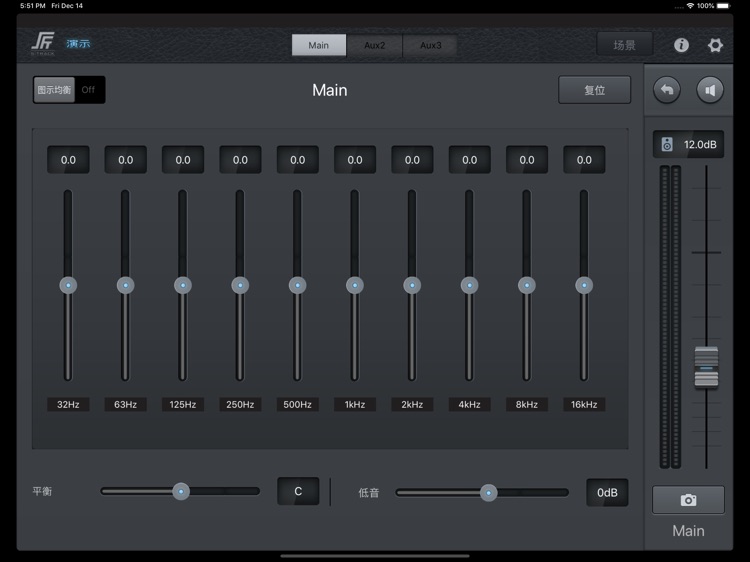Click the S-Track logo
The width and height of the screenshot is (750, 562).
(x=43, y=43)
